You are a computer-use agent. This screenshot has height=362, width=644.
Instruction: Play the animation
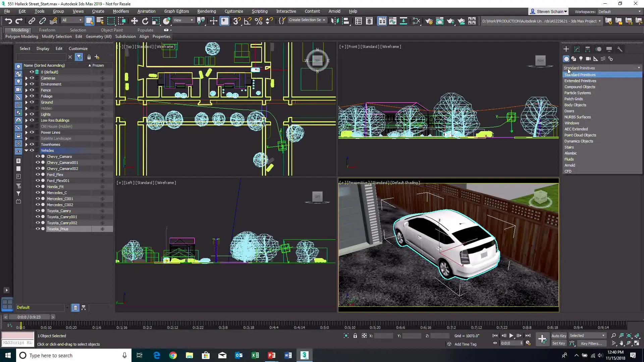[511, 336]
